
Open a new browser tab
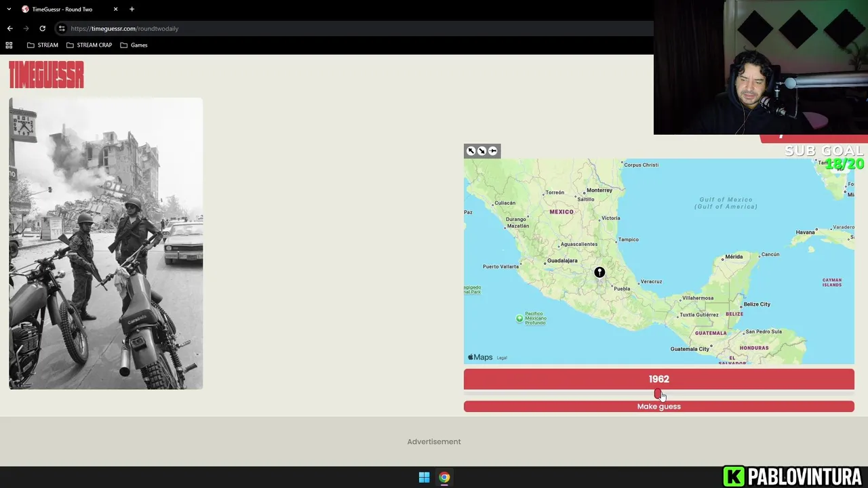tap(132, 9)
